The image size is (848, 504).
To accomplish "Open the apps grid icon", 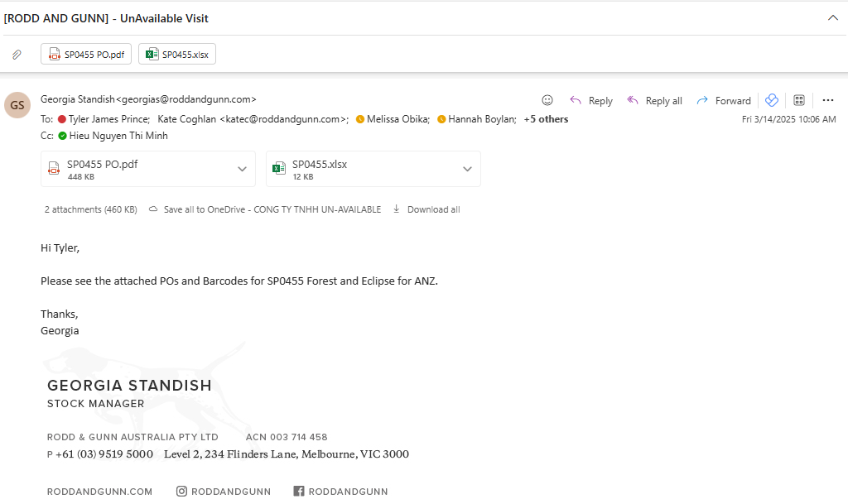I will [799, 100].
